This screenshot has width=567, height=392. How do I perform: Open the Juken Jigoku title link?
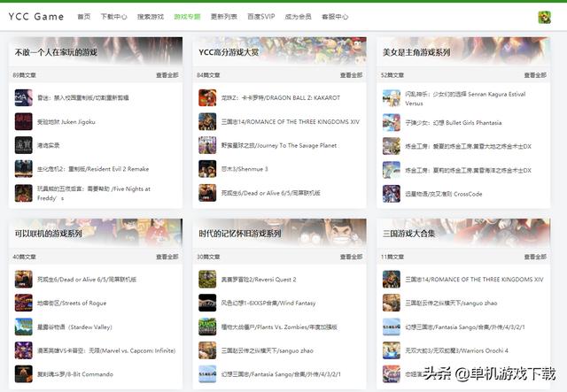(x=66, y=122)
